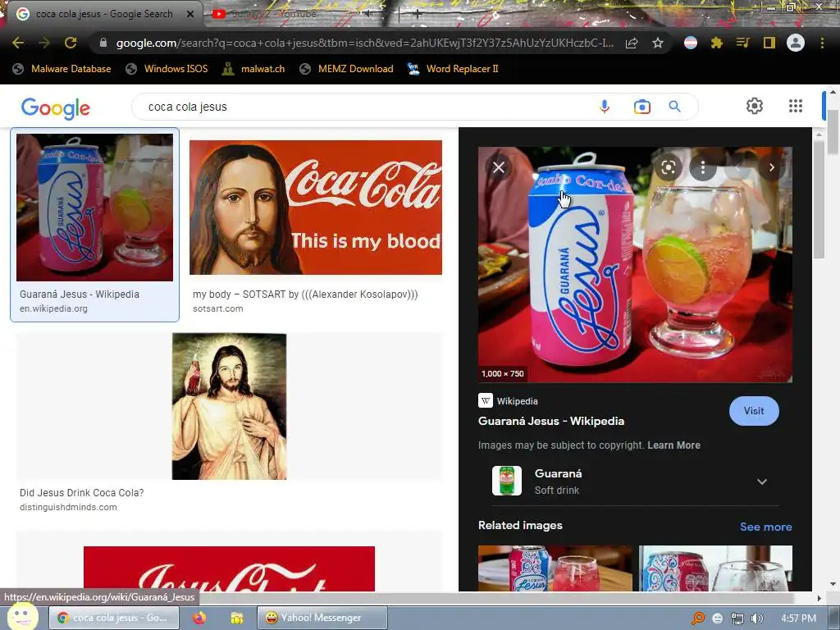This screenshot has width=840, height=630.
Task: Go back using browser back arrow
Action: tap(18, 43)
